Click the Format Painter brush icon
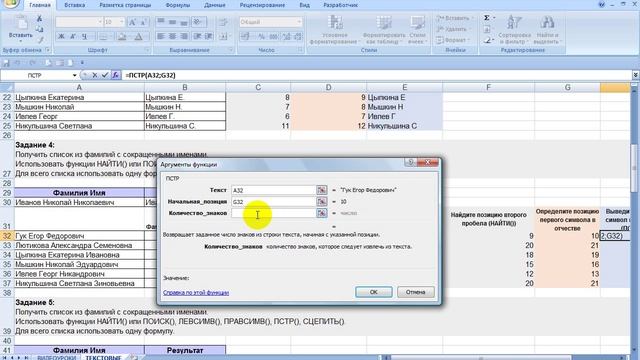Viewport: 640px width, 360px height. (40, 40)
